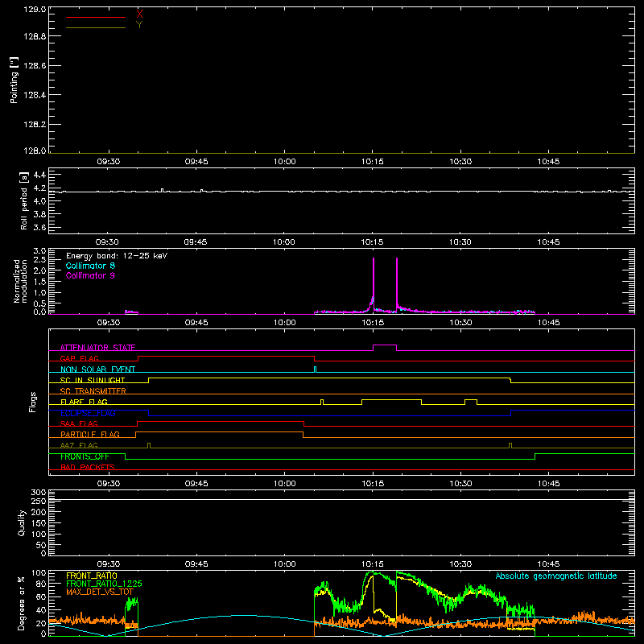Click the 'Quality' axis title
644x644 pixels.
pos(22,522)
